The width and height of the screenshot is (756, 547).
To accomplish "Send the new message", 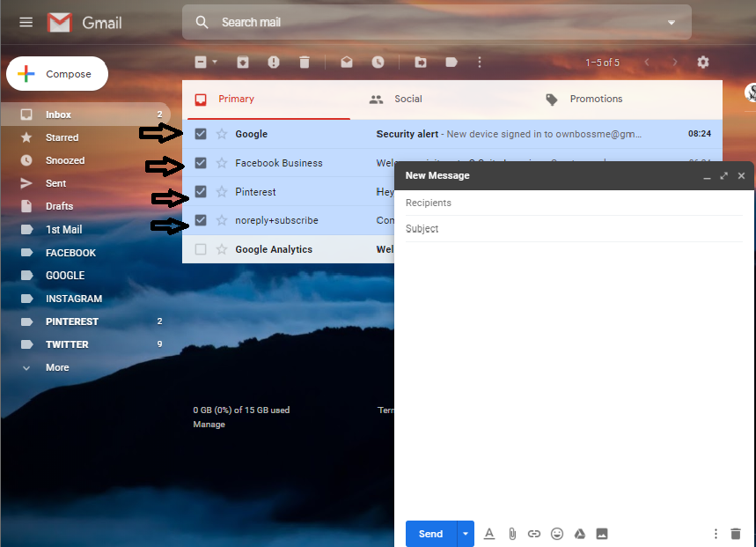I will coord(431,534).
